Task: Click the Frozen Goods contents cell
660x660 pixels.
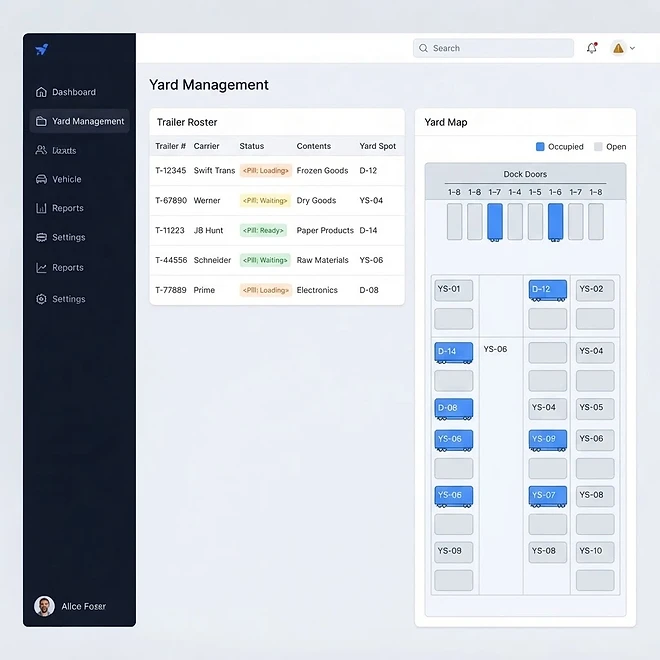Action: [322, 170]
